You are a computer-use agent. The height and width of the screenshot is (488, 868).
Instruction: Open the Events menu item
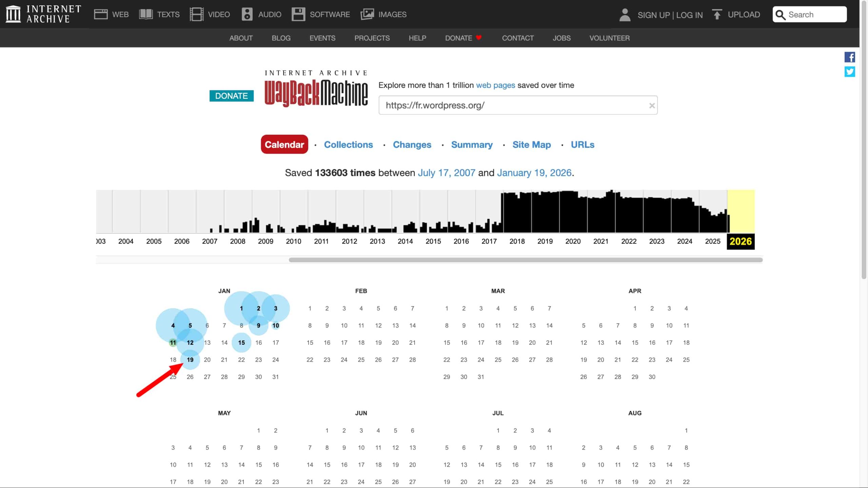pyautogui.click(x=322, y=38)
